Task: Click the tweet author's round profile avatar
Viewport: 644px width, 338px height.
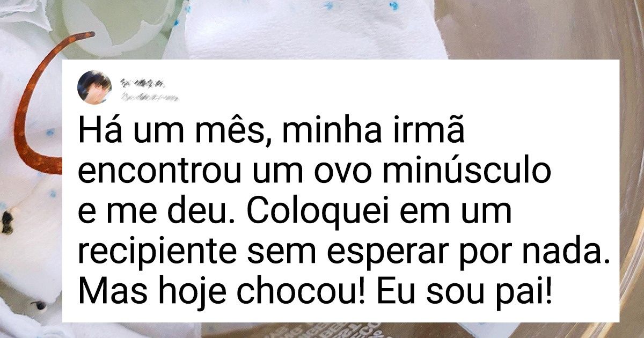Action: click(x=94, y=87)
